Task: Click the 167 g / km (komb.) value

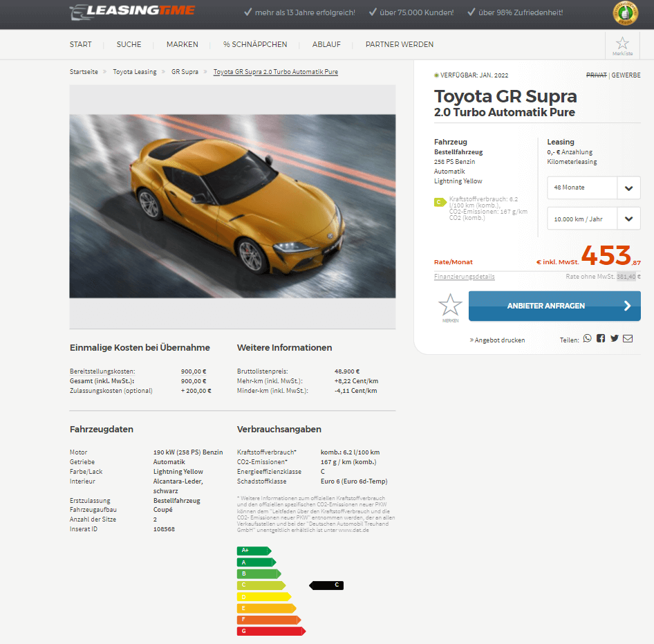Action: coord(348,462)
